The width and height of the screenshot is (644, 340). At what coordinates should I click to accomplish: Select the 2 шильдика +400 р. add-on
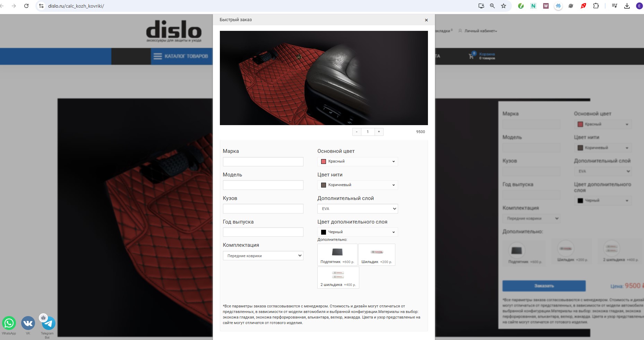[x=338, y=278]
